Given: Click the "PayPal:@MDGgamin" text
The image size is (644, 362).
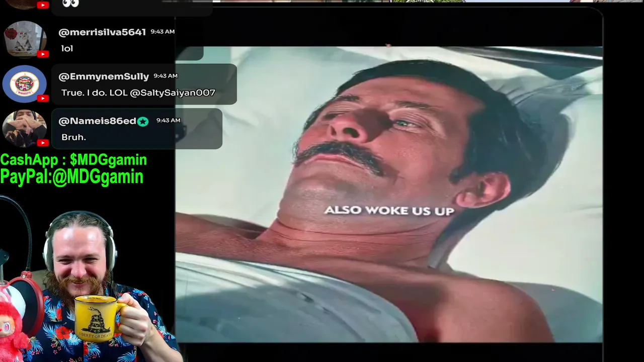Looking at the screenshot, I should pyautogui.click(x=72, y=176).
